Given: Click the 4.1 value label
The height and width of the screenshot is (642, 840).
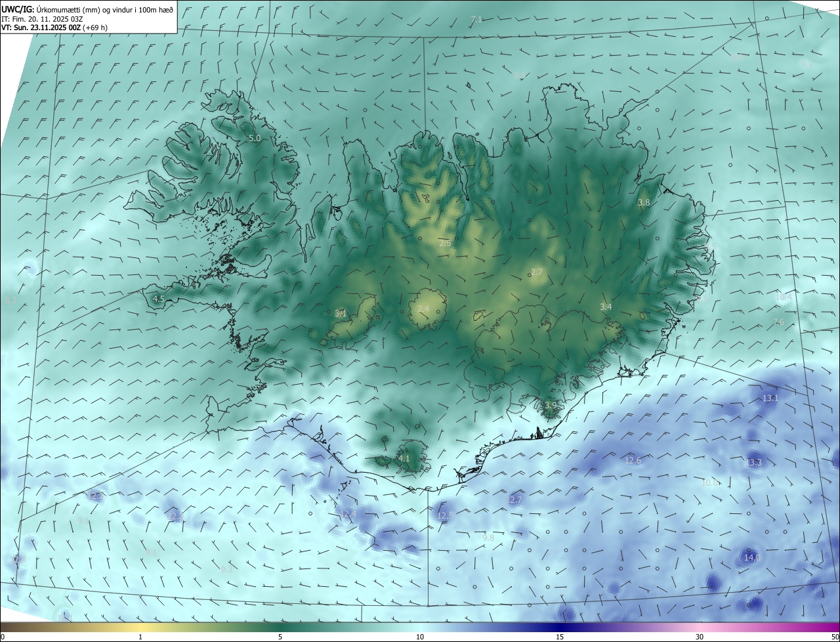Looking at the screenshot, I should click(x=404, y=458).
